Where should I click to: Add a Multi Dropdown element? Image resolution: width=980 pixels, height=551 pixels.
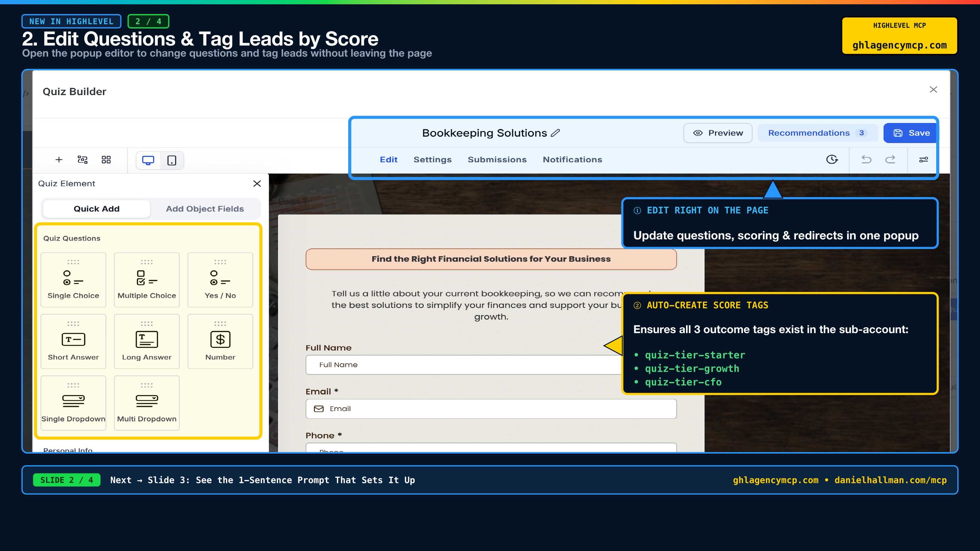pyautogui.click(x=147, y=403)
